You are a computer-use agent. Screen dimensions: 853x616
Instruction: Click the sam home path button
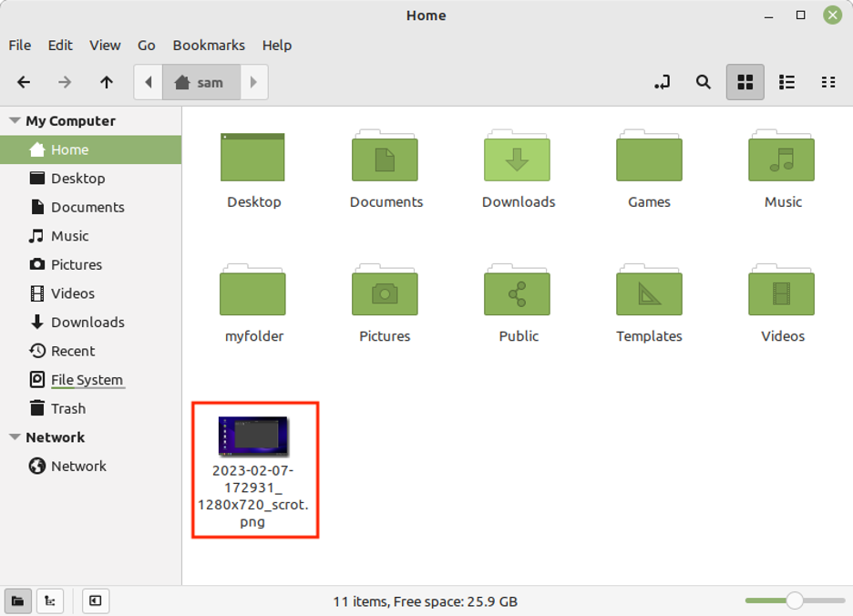tap(201, 82)
